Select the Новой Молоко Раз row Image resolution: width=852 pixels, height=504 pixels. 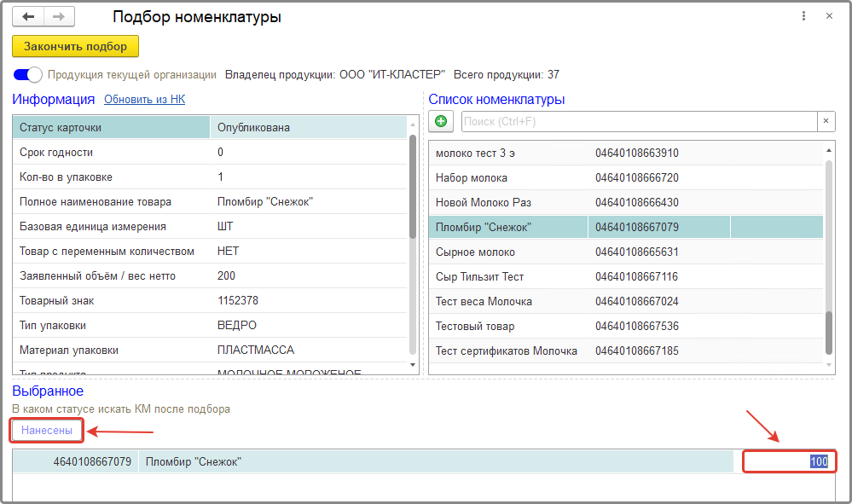click(x=626, y=203)
